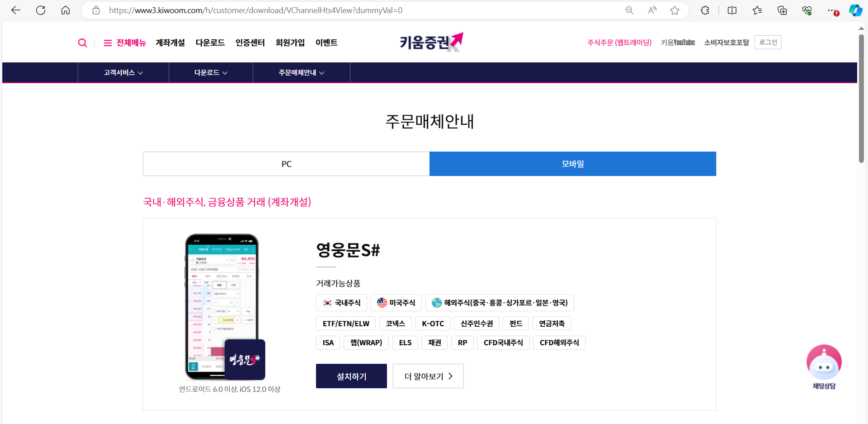Select the CFD국내주식 tag

pyautogui.click(x=503, y=343)
